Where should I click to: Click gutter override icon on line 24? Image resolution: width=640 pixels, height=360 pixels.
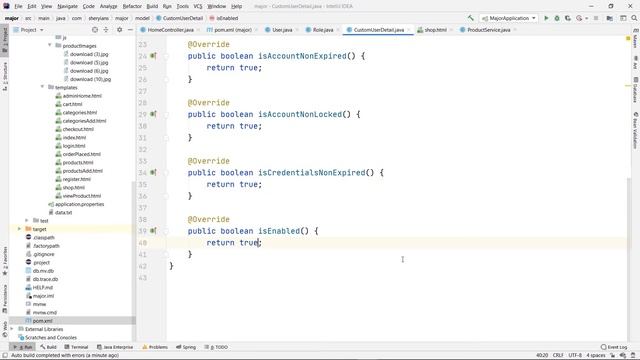[153, 56]
